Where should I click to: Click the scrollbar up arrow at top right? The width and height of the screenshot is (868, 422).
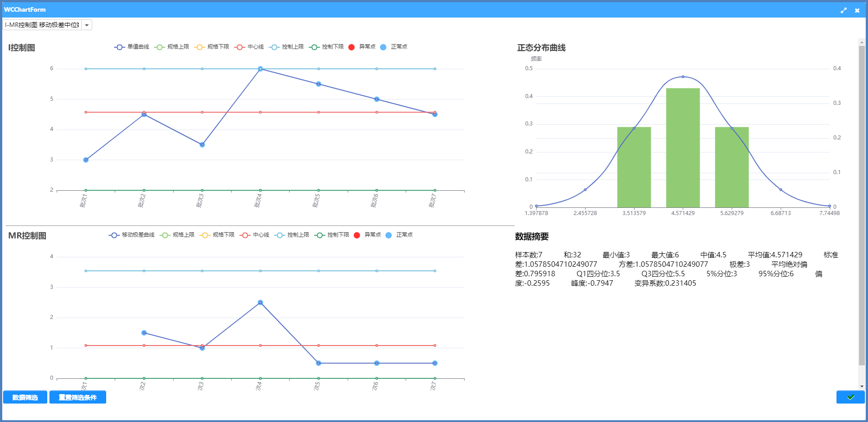[x=862, y=42]
